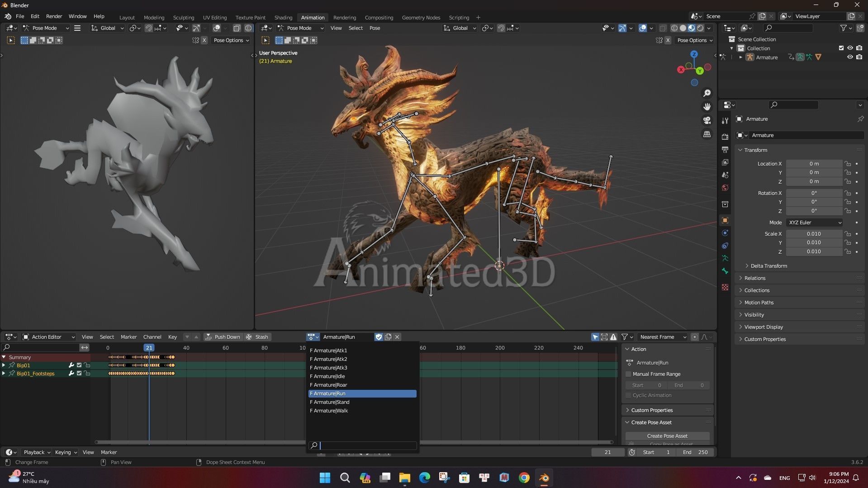Uncheck the Bip01_Footsteps channel checkbox

click(x=79, y=374)
